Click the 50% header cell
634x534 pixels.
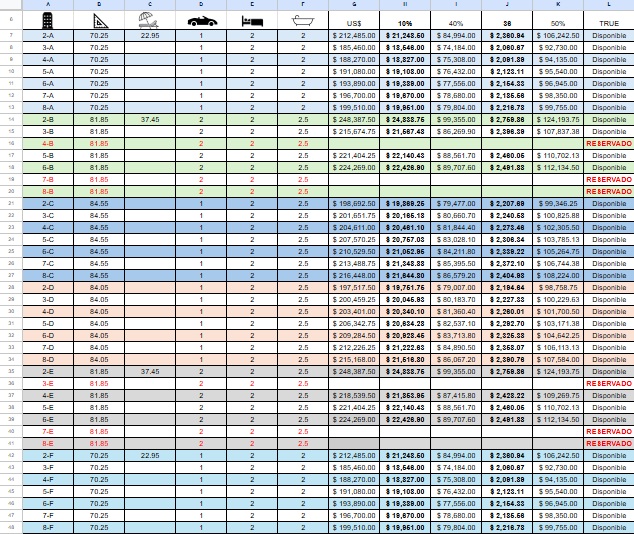click(557, 21)
